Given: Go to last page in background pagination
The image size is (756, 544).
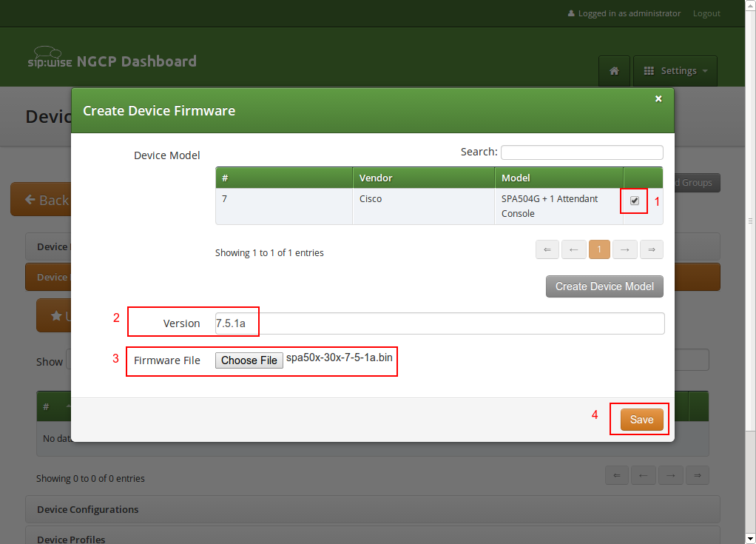Looking at the screenshot, I should [697, 475].
